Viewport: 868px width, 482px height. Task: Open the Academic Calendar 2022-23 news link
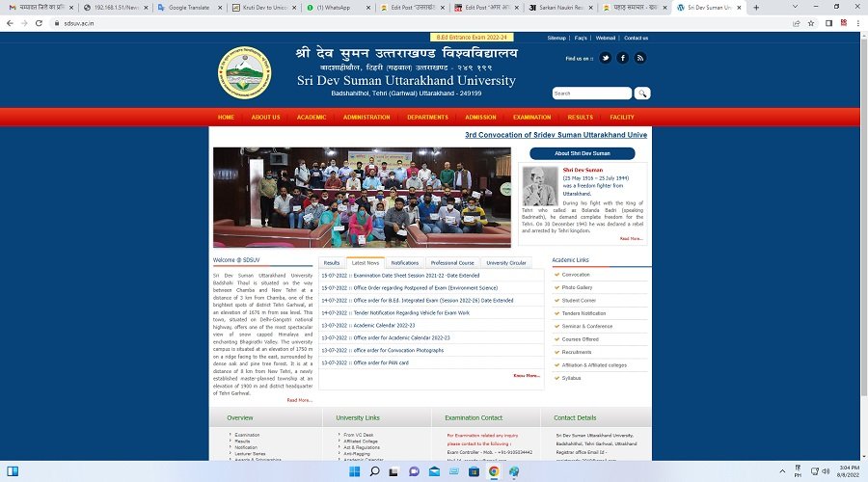pyautogui.click(x=384, y=326)
